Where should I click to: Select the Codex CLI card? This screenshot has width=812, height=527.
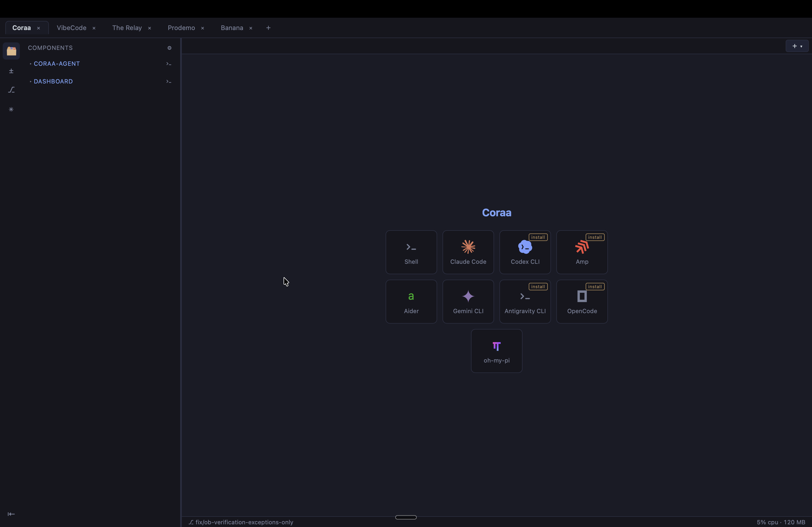tap(525, 252)
